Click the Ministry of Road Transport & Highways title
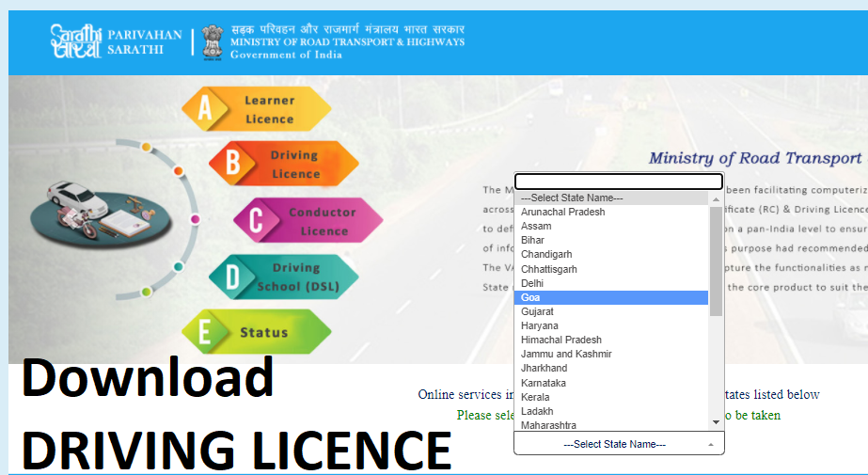The height and width of the screenshot is (475, 868). (x=347, y=42)
